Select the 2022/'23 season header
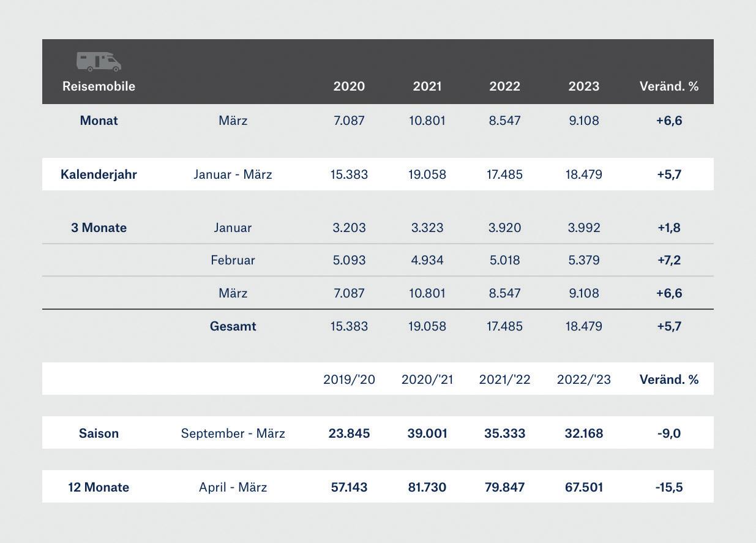 pyautogui.click(x=583, y=380)
